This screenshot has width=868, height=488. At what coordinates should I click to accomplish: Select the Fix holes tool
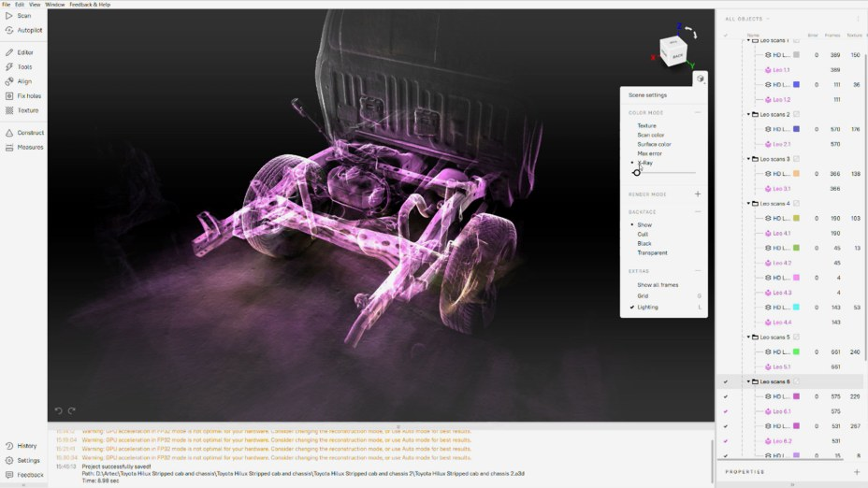coord(28,96)
